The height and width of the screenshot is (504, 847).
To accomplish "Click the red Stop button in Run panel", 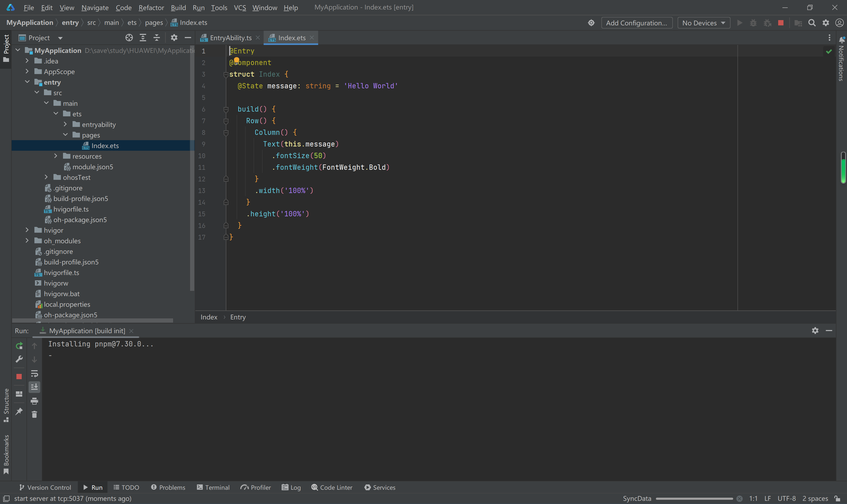I will pos(19,376).
